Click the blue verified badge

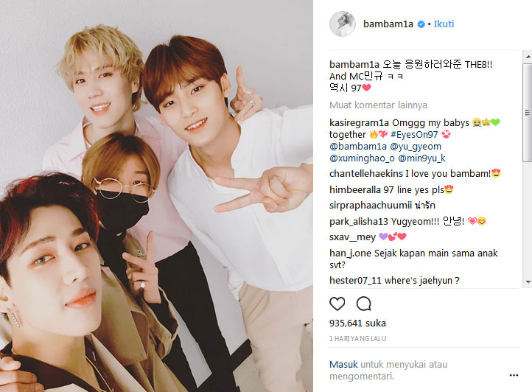421,24
